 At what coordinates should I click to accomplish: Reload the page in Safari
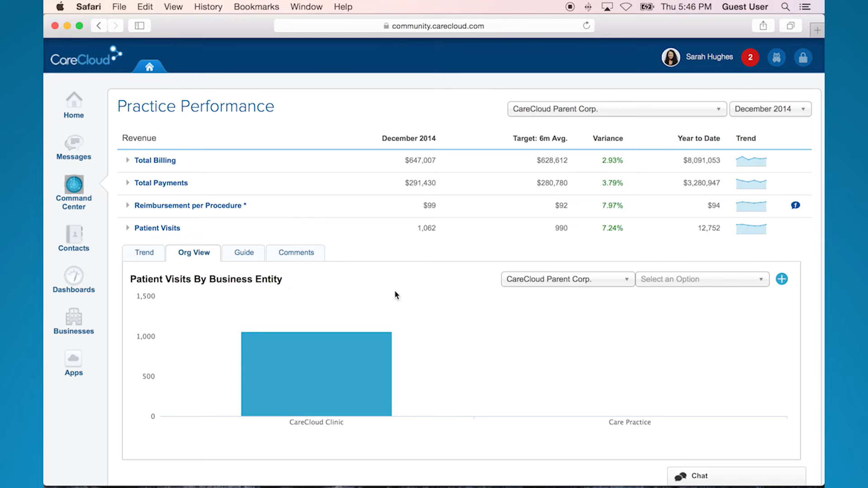click(586, 25)
